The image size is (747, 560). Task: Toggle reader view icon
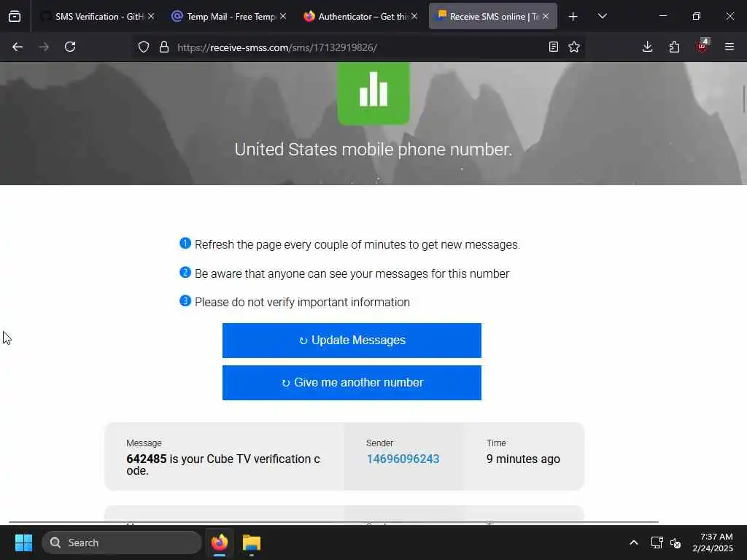click(x=553, y=47)
